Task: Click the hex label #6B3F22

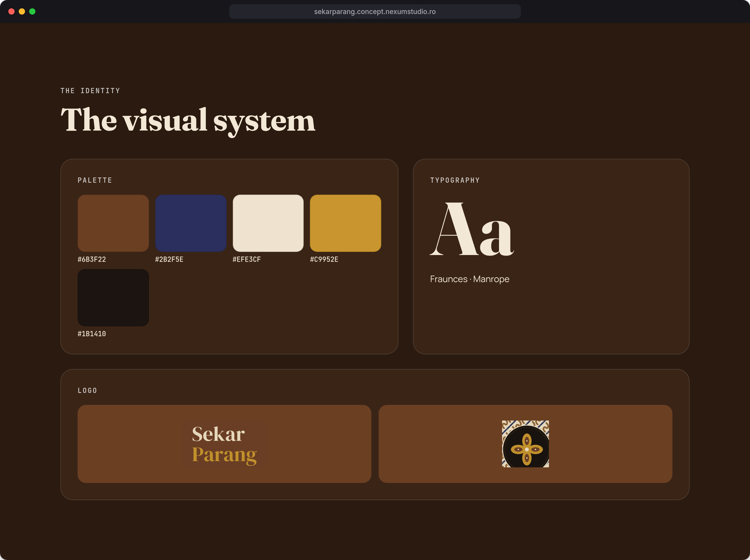Action: point(92,259)
